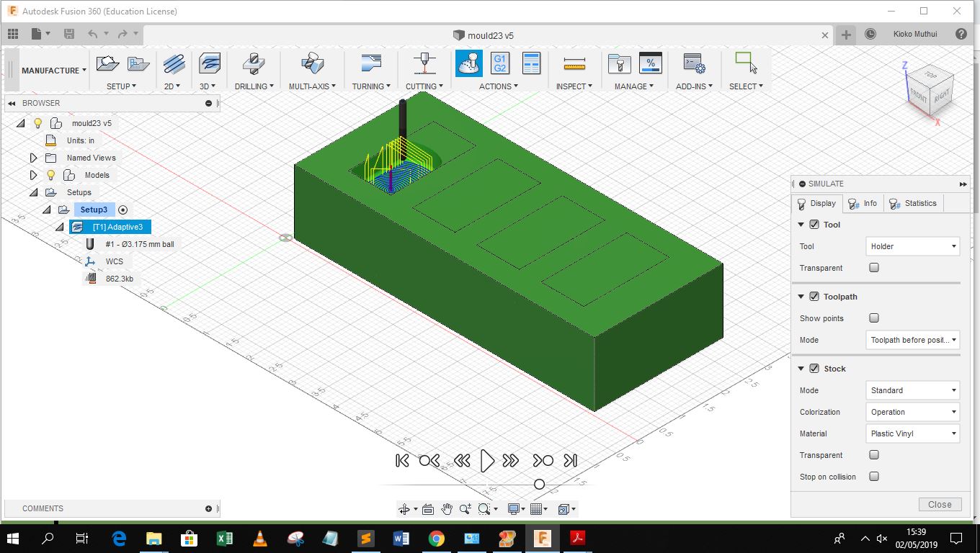Undo the last action

coord(92,34)
